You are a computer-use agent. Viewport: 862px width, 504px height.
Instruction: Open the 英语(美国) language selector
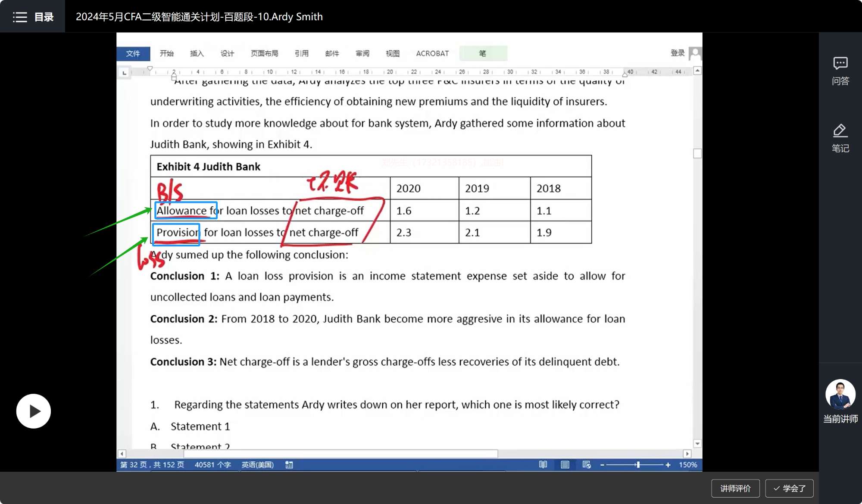click(x=257, y=465)
